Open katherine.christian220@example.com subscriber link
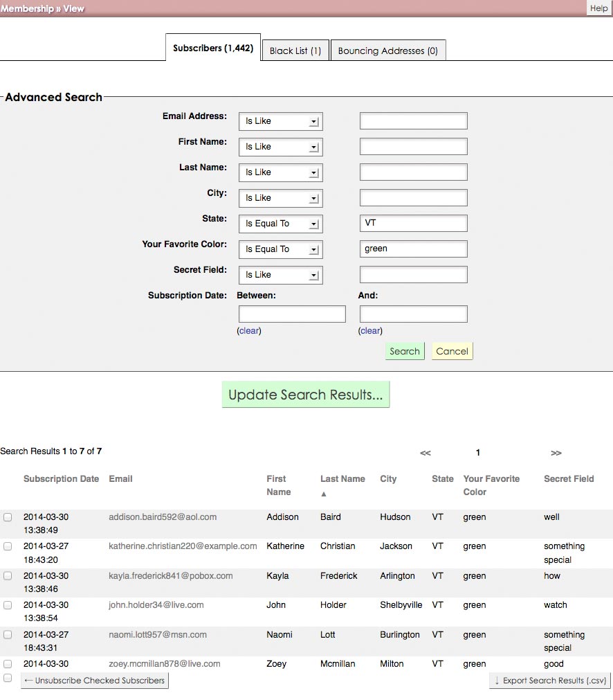The image size is (613, 700). pos(183,546)
